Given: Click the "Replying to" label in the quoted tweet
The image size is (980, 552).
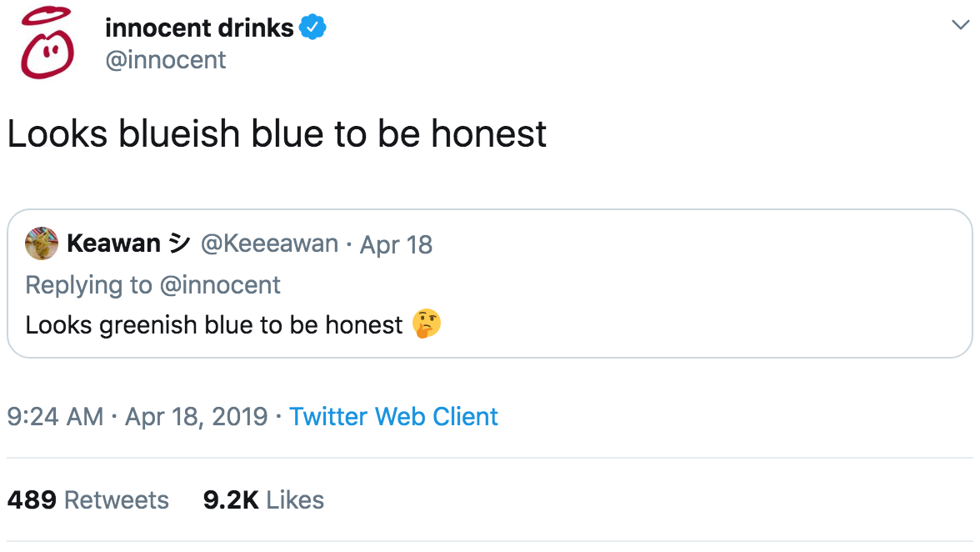Looking at the screenshot, I should pos(89,285).
